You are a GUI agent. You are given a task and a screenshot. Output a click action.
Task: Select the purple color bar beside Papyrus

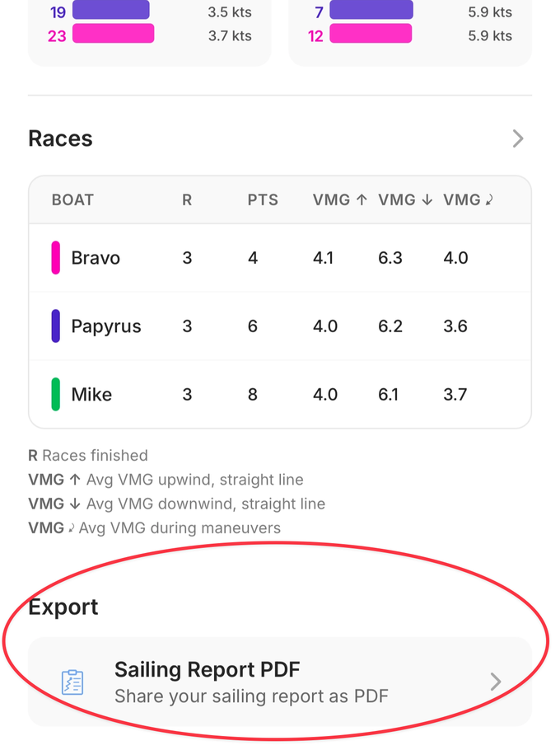click(x=54, y=326)
